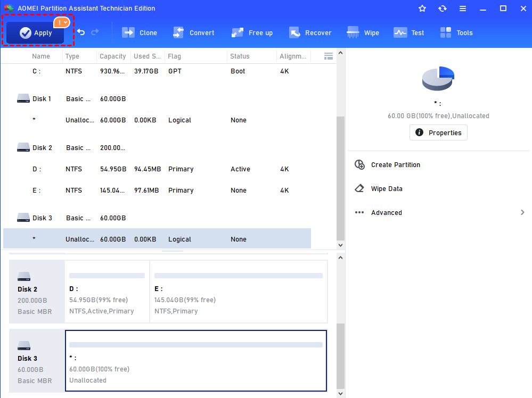Open the Convert menu
Image resolution: width=532 pixels, height=398 pixels.
pos(194,32)
